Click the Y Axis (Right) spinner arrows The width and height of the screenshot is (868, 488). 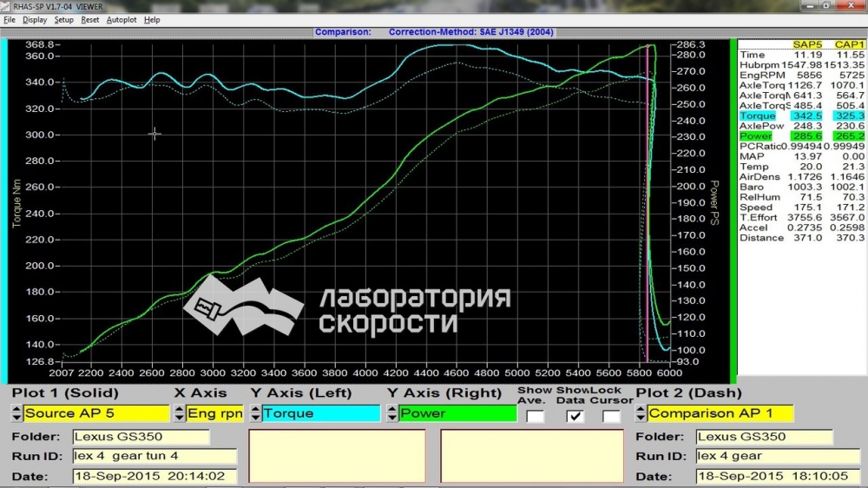(391, 413)
